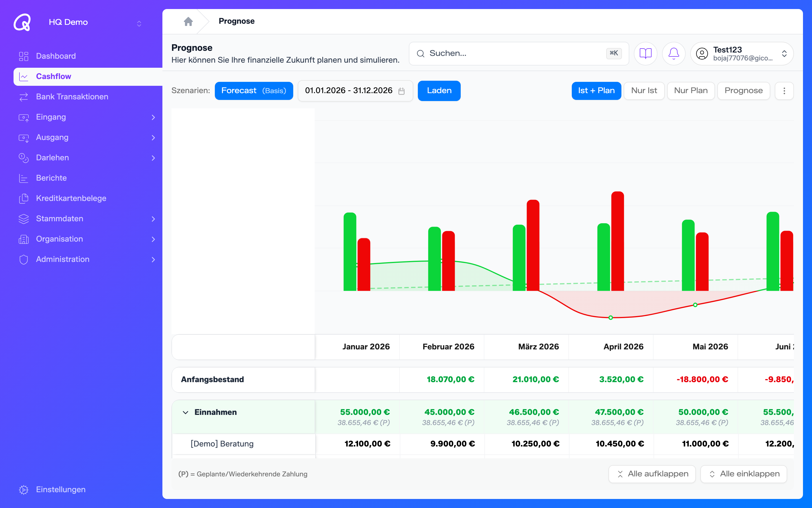Click the Prognose breadcrumb
Viewport: 812px width, 508px height.
(x=237, y=21)
